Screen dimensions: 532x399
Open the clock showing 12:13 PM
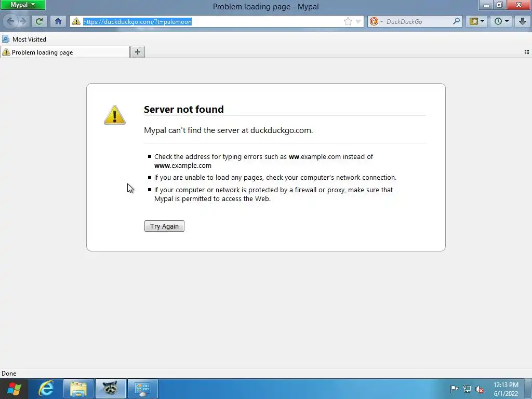506,389
